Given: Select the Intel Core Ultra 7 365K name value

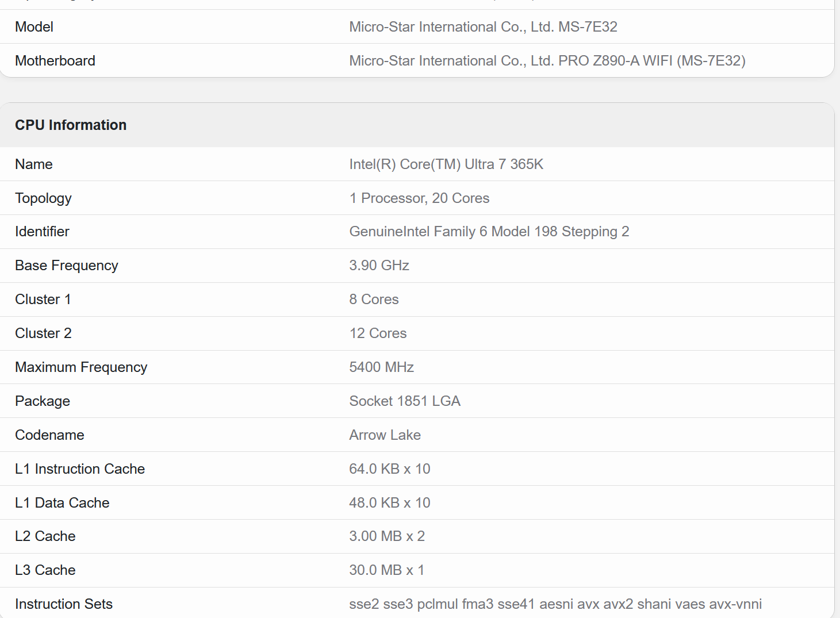Looking at the screenshot, I should [446, 164].
